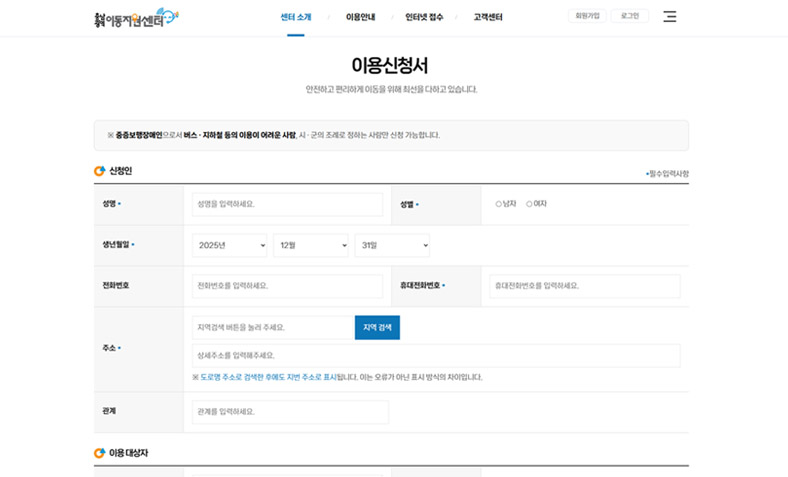Go to the 이용안내 menu

361,17
